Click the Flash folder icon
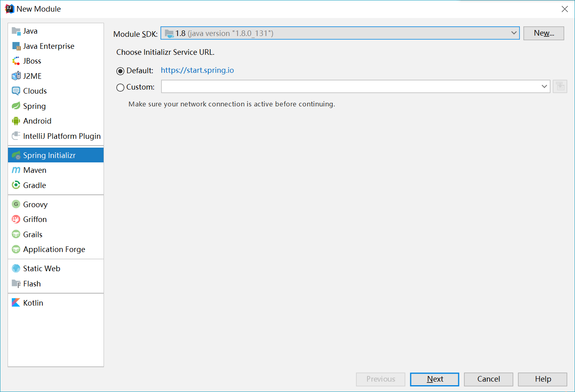Viewport: 575px width, 392px height. (16, 284)
